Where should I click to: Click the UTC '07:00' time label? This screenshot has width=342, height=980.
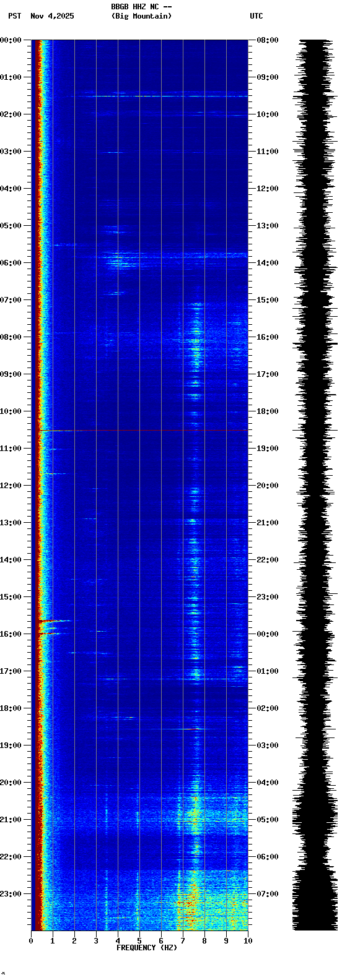[x=268, y=894]
